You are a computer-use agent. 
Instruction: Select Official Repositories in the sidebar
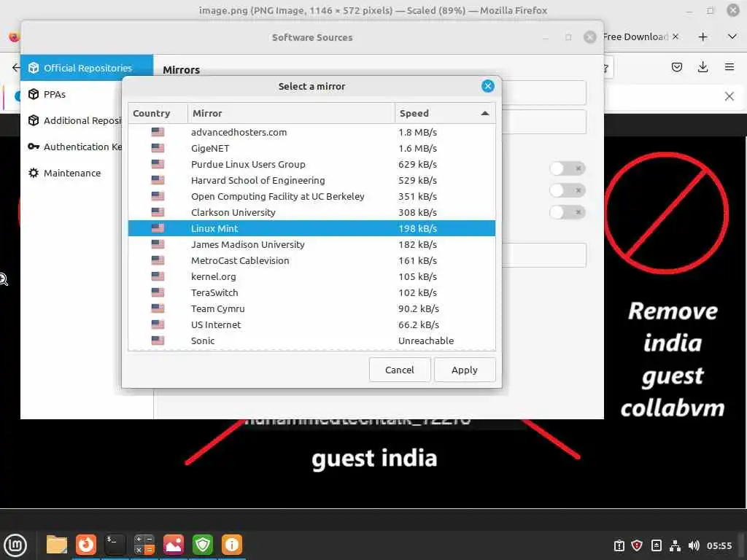[87, 68]
